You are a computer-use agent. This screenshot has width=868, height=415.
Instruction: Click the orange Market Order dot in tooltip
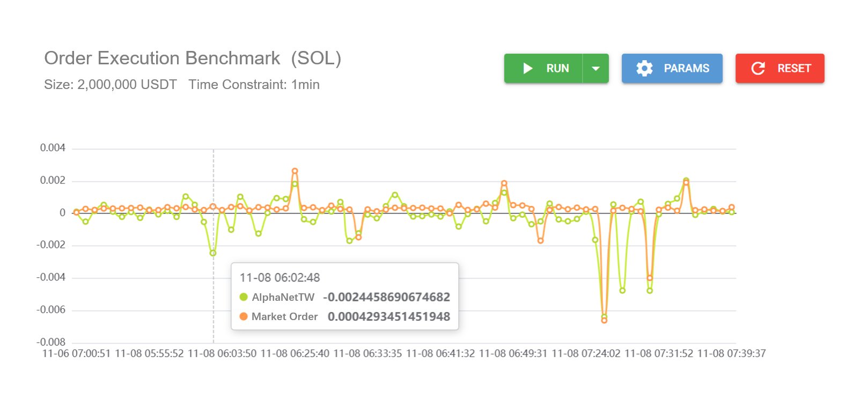(x=244, y=316)
